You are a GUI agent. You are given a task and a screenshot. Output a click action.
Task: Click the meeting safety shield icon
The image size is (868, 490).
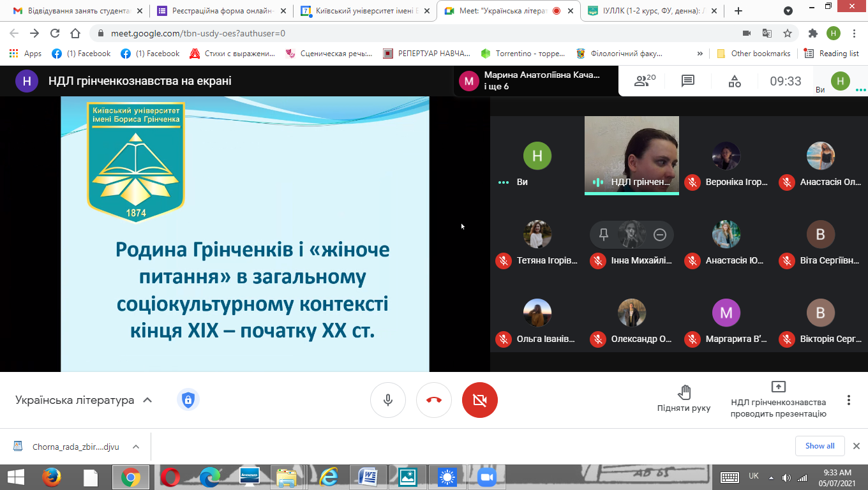point(188,400)
